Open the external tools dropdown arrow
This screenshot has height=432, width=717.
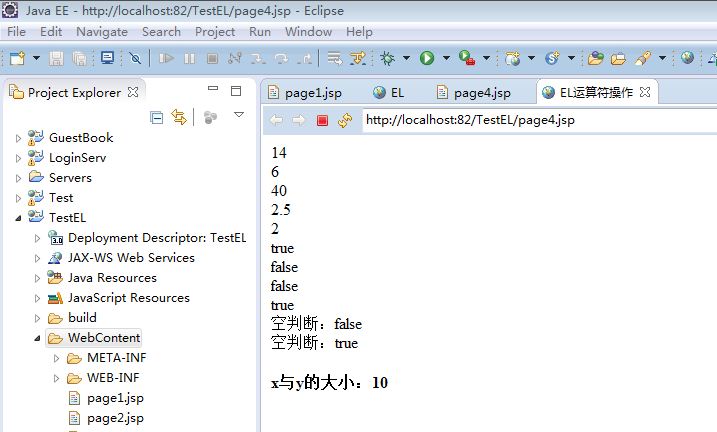click(487, 59)
